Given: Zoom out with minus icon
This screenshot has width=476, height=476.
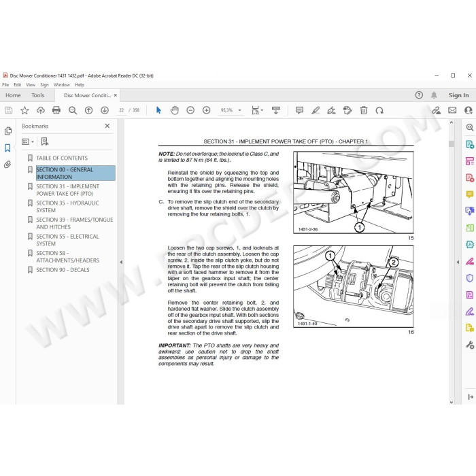Looking at the screenshot, I should pos(190,110).
